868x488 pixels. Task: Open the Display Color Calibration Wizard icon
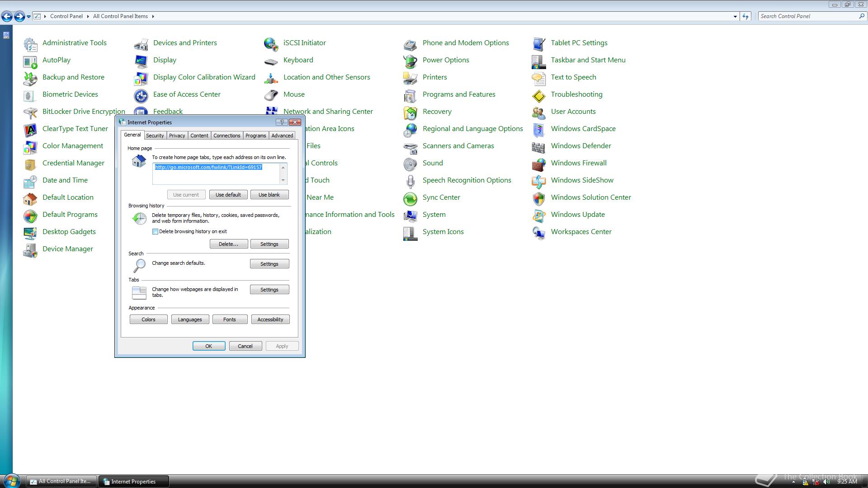pos(141,78)
